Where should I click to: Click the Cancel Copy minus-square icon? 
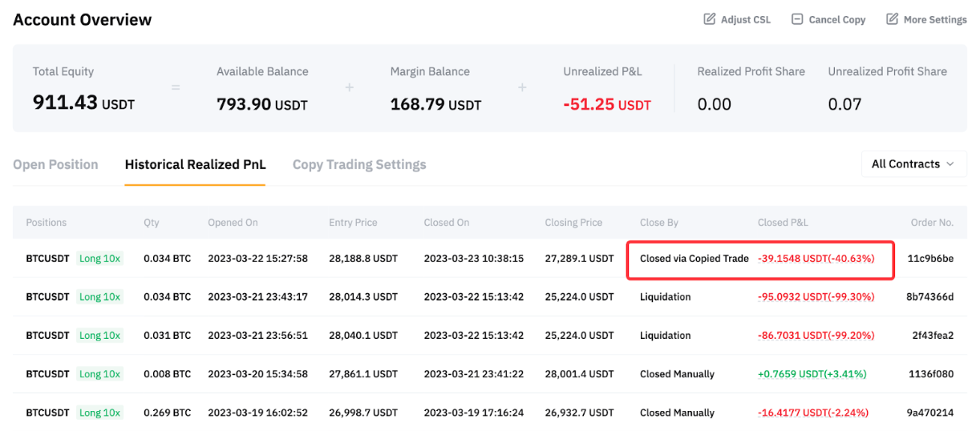click(797, 19)
